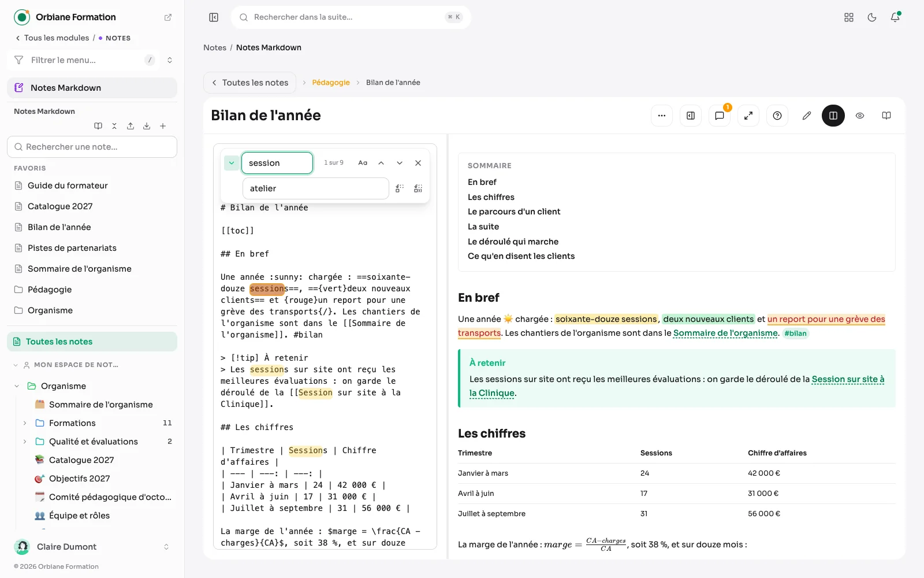Select Notes Markdown in the sidebar menu
Viewport: 924px width, 578px height.
[x=92, y=88]
